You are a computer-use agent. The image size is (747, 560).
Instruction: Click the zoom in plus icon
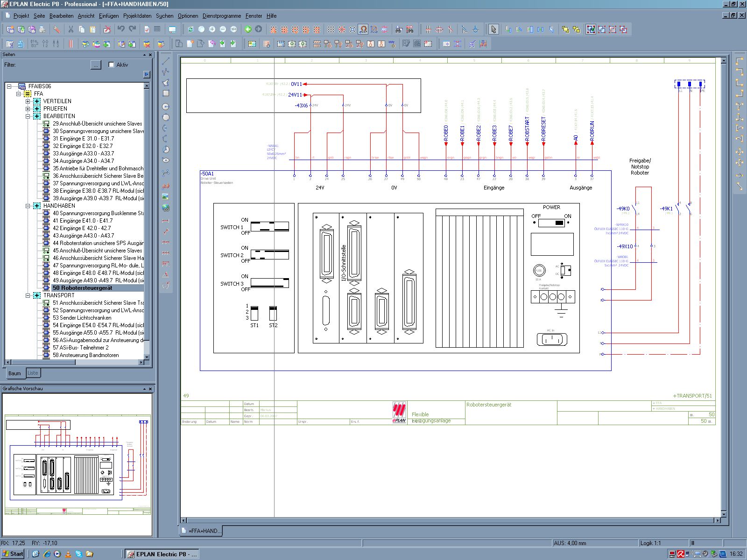click(212, 29)
